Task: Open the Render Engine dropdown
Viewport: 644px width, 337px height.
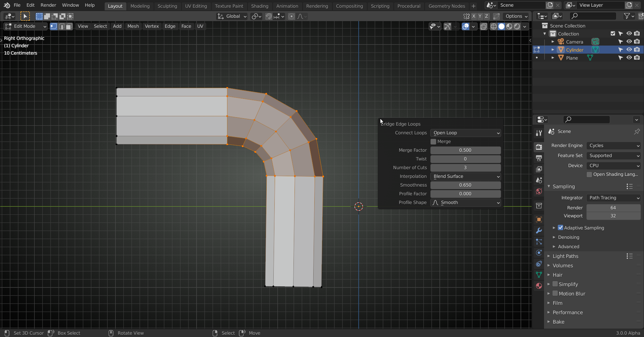Action: (x=613, y=146)
